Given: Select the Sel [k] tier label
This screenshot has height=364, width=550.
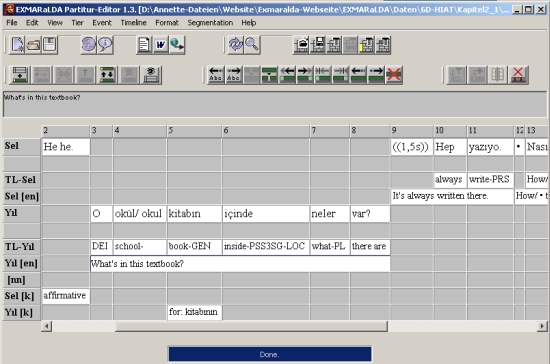Looking at the screenshot, I should [x=21, y=296].
